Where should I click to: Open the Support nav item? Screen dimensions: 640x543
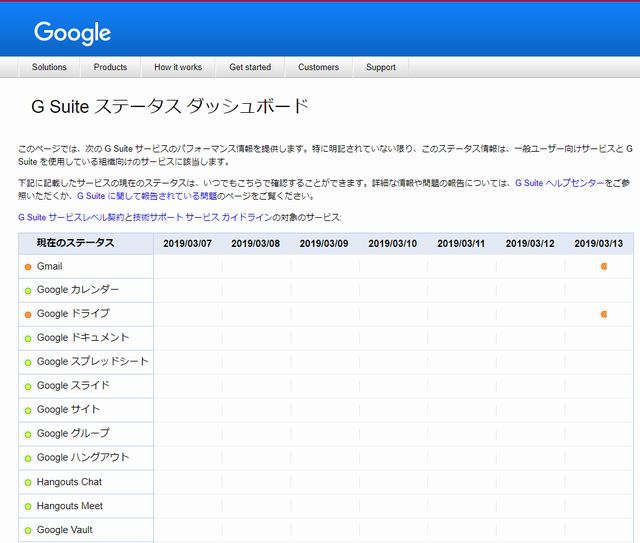(381, 67)
